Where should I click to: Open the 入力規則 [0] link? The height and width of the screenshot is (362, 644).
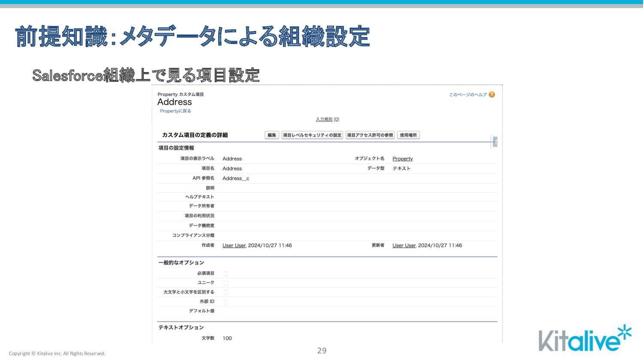pos(327,119)
